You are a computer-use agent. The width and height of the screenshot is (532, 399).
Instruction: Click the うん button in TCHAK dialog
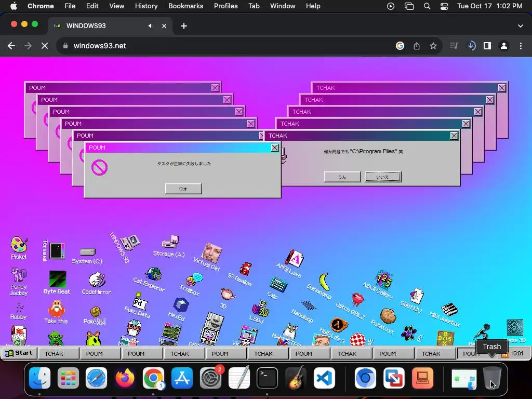coord(342,177)
